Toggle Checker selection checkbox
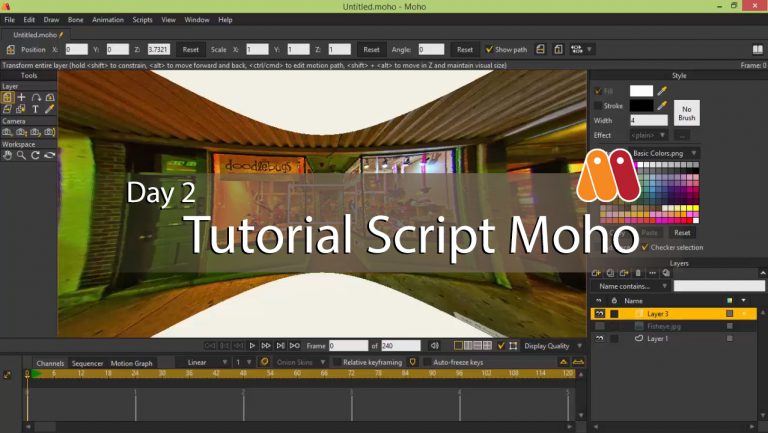This screenshot has width=768, height=433. pos(645,247)
